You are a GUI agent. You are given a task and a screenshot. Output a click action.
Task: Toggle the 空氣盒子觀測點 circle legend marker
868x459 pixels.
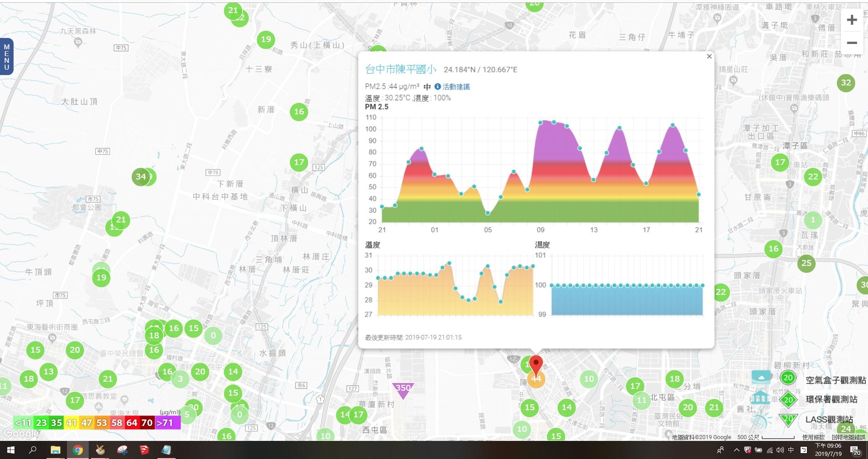[x=788, y=378]
